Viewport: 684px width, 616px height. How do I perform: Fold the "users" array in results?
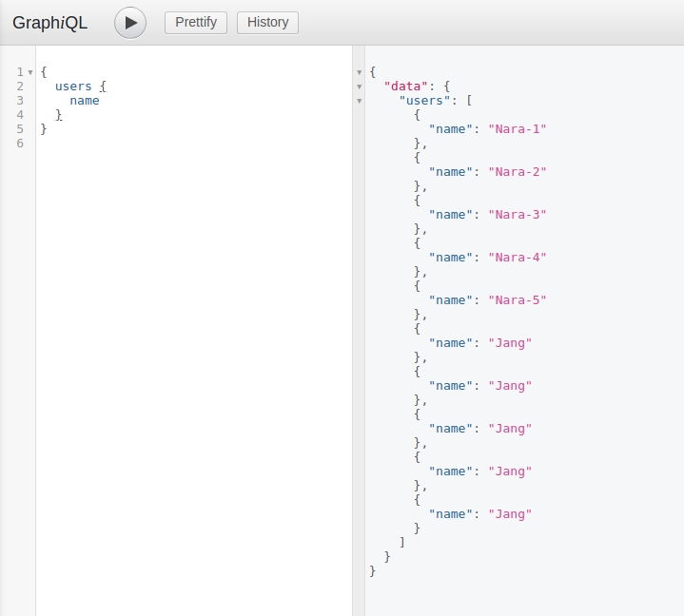tap(359, 101)
